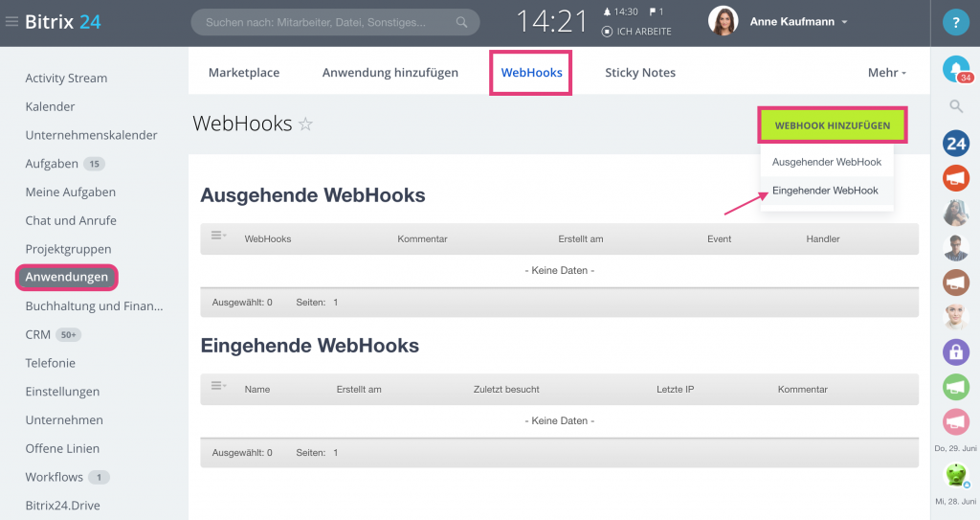The height and width of the screenshot is (520, 980).
Task: Open the pink megaphone chat icon
Action: pyautogui.click(x=956, y=421)
